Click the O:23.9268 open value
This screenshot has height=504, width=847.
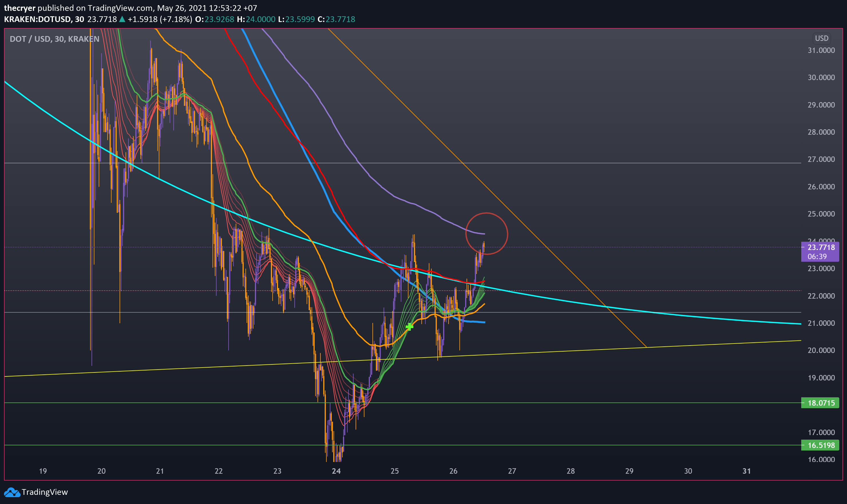pyautogui.click(x=215, y=19)
